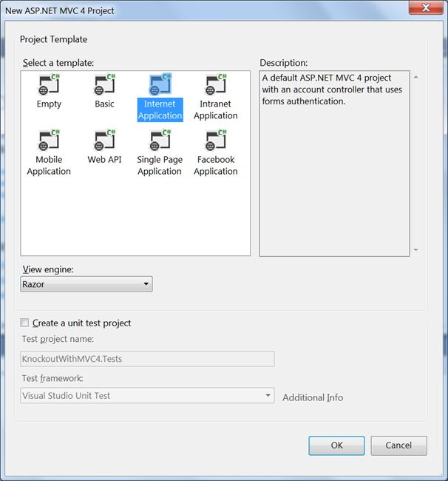The width and height of the screenshot is (448, 481).
Task: Click the description text box
Action: (334, 164)
